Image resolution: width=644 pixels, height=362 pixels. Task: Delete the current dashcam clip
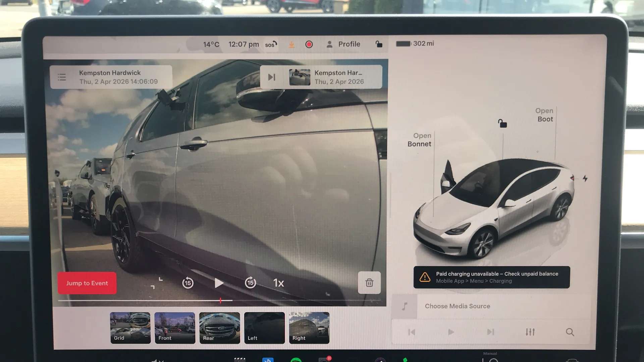pyautogui.click(x=369, y=283)
